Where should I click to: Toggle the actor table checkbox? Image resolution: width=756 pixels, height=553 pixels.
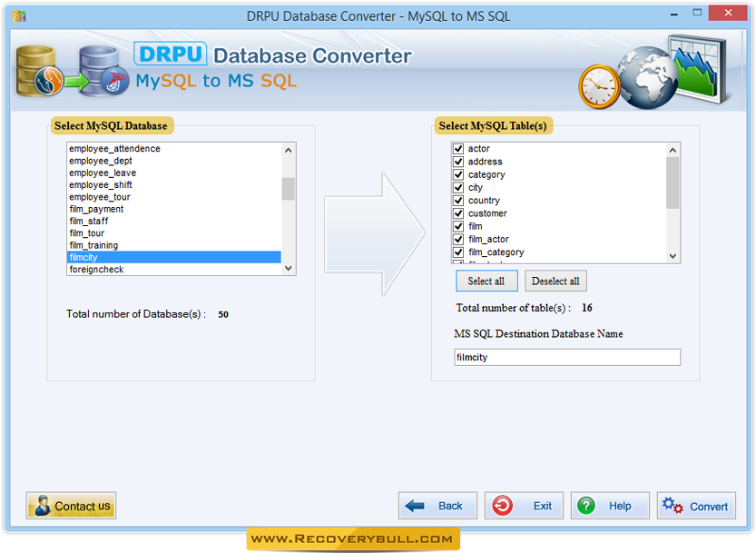pyautogui.click(x=458, y=149)
